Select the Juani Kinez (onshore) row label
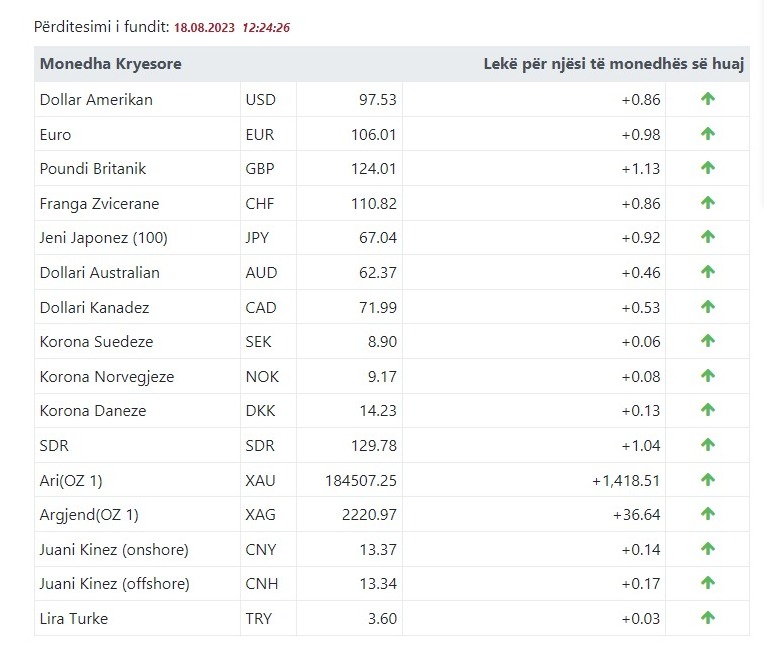This screenshot has width=764, height=650. click(x=114, y=549)
